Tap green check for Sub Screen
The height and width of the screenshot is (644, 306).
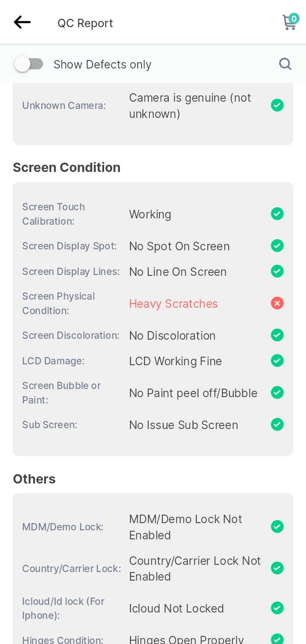(277, 424)
